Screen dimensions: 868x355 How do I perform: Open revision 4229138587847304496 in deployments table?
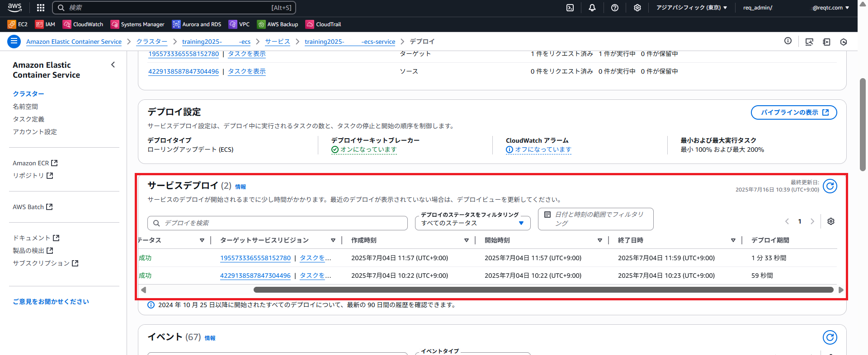click(255, 276)
